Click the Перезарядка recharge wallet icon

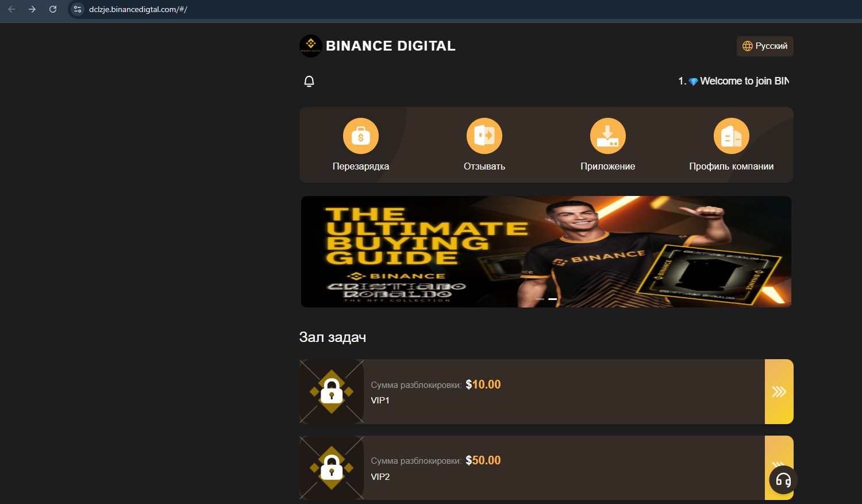pyautogui.click(x=360, y=136)
